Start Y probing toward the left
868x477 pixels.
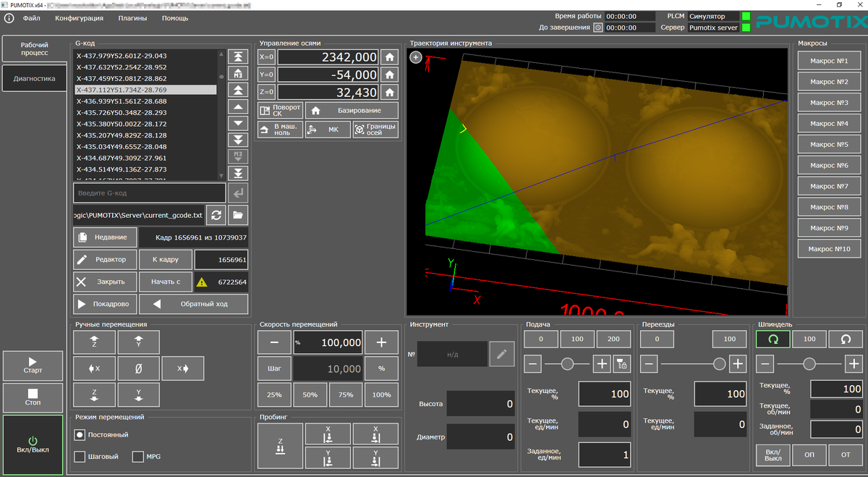(328, 458)
